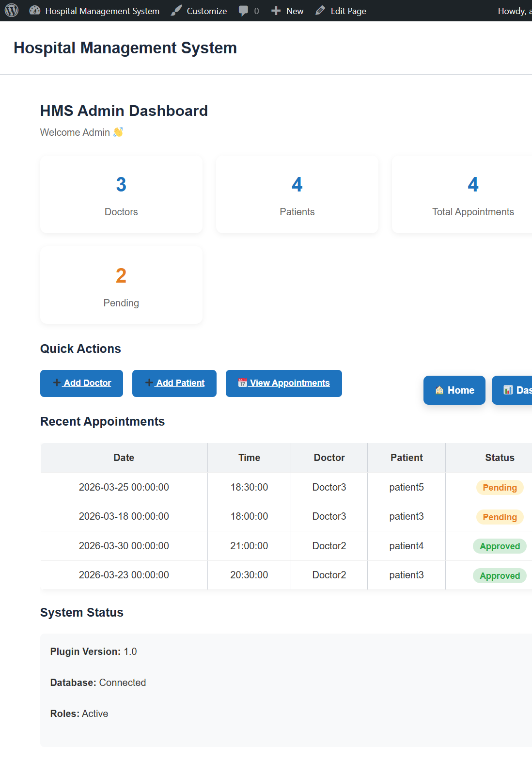Open the Patients count card
This screenshot has width=532, height=764.
point(297,194)
